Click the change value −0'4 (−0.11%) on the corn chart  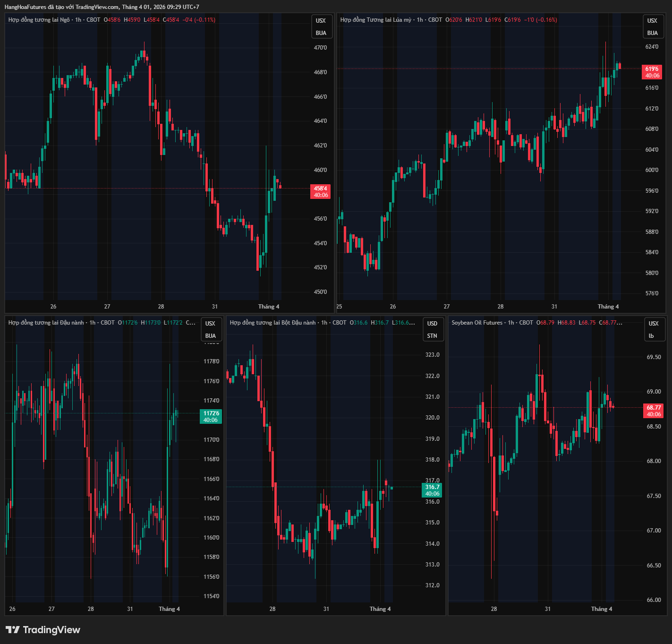(x=199, y=20)
